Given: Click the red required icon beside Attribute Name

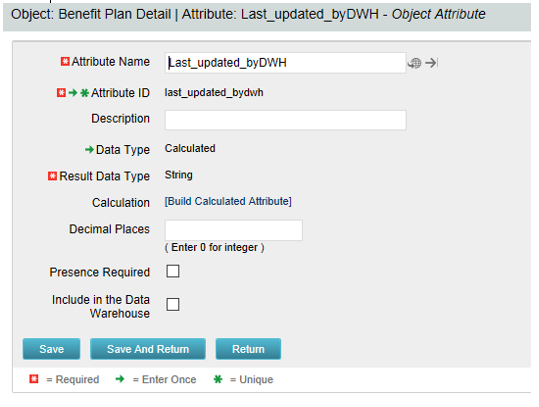Looking at the screenshot, I should pos(65,62).
